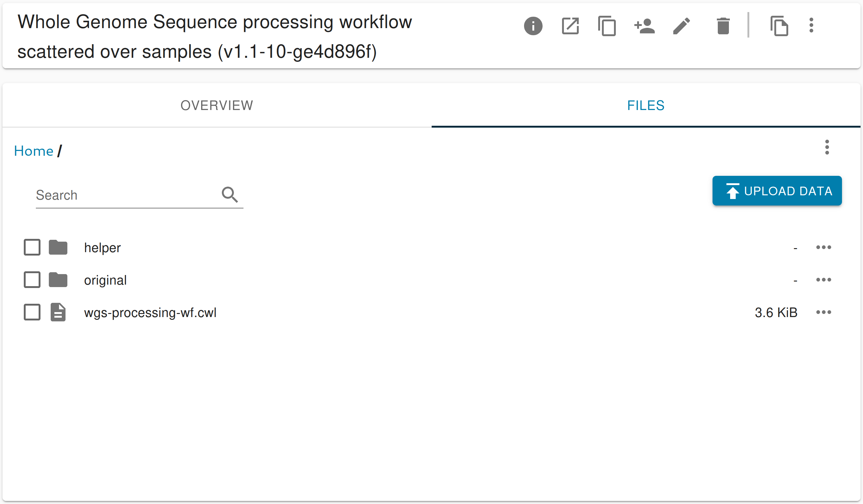Image resolution: width=863 pixels, height=504 pixels.
Task: Edit the collection with the pencil icon
Action: [x=682, y=25]
